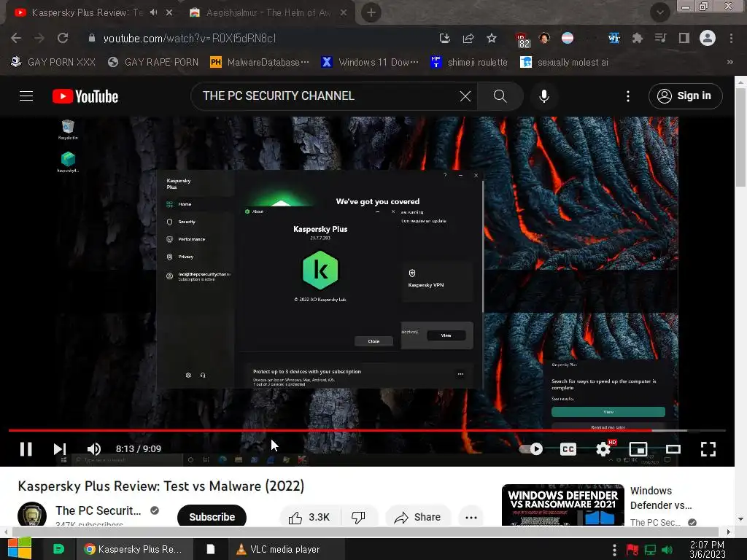Enter fullscreen mode
747x560 pixels.
click(x=708, y=449)
